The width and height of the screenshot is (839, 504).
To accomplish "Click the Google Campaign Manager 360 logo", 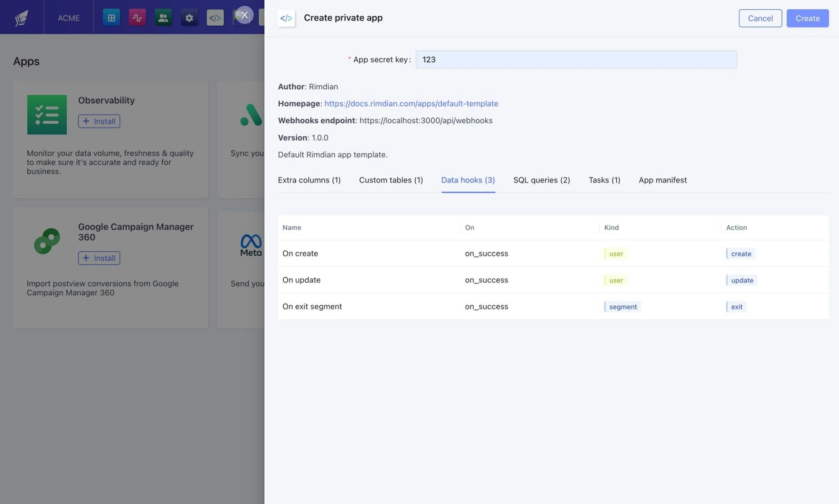I will (x=47, y=241).
